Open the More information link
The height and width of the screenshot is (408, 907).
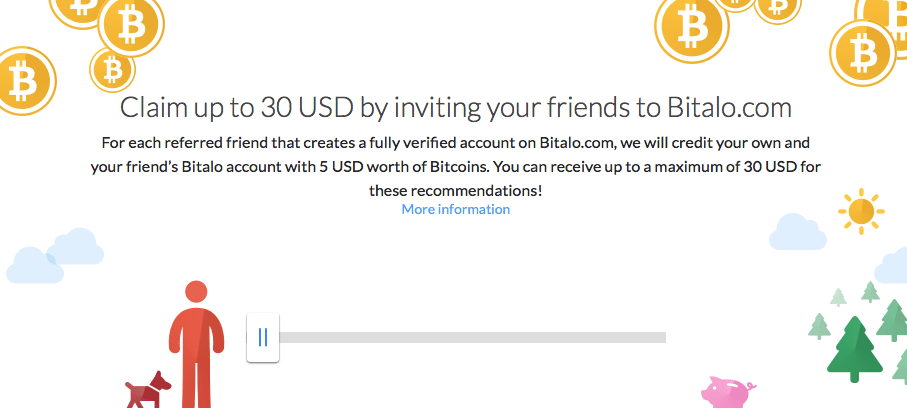(x=455, y=209)
